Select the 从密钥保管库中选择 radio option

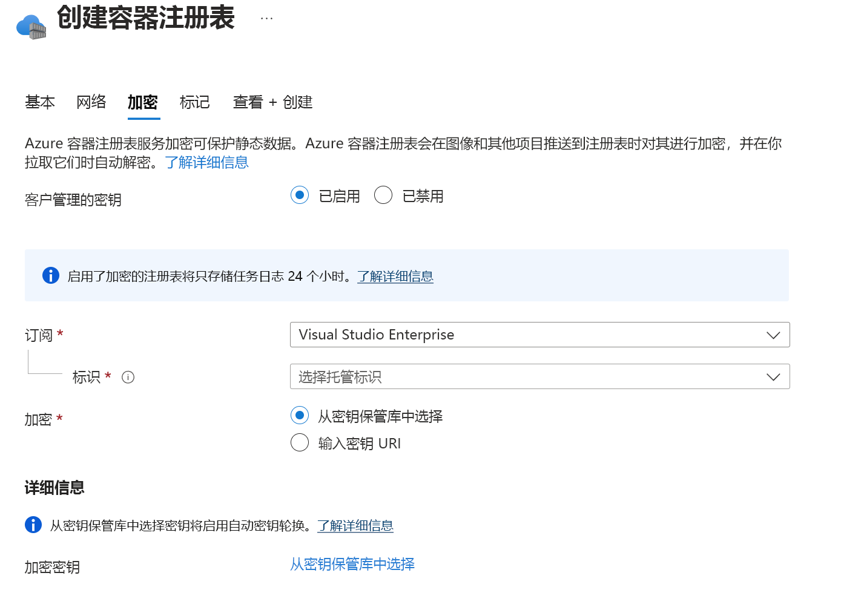pyautogui.click(x=300, y=415)
